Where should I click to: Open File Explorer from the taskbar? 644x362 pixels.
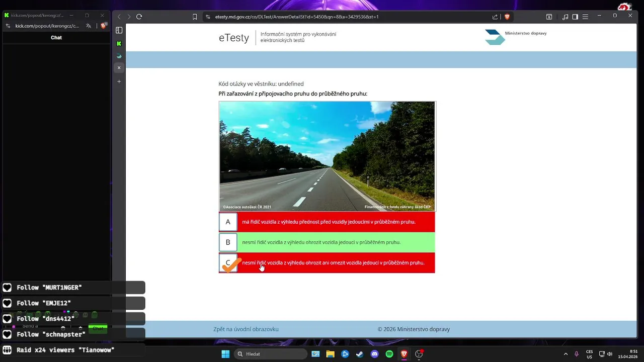click(x=330, y=354)
